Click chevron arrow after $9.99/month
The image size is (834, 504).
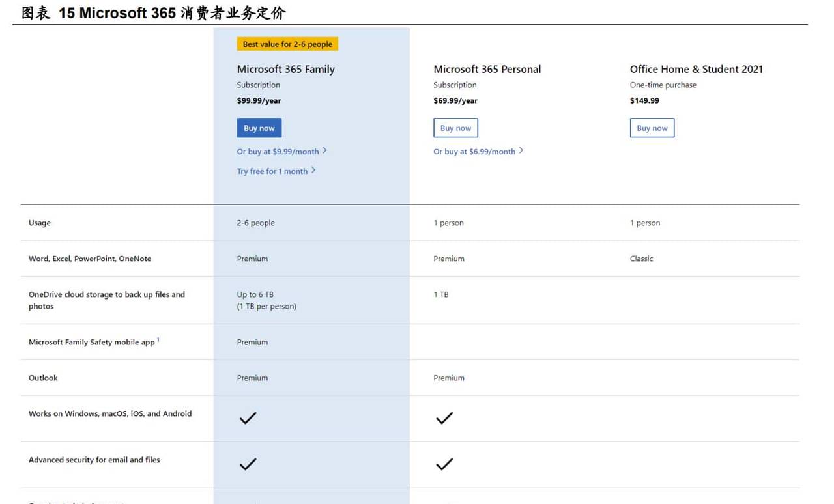[x=325, y=151]
